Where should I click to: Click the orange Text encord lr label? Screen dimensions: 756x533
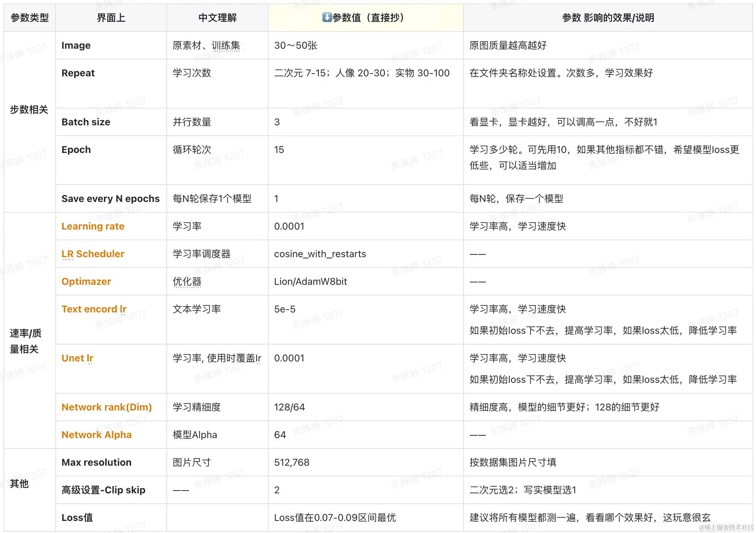click(94, 309)
